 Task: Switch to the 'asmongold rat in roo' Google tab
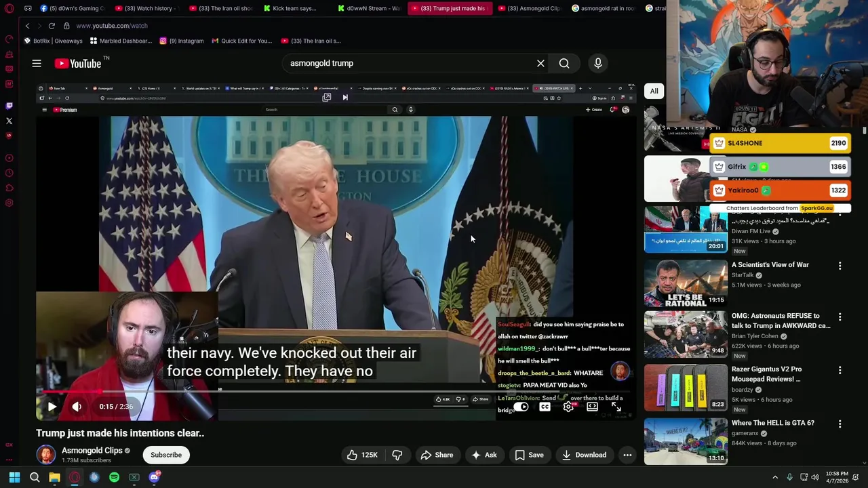coord(604,8)
